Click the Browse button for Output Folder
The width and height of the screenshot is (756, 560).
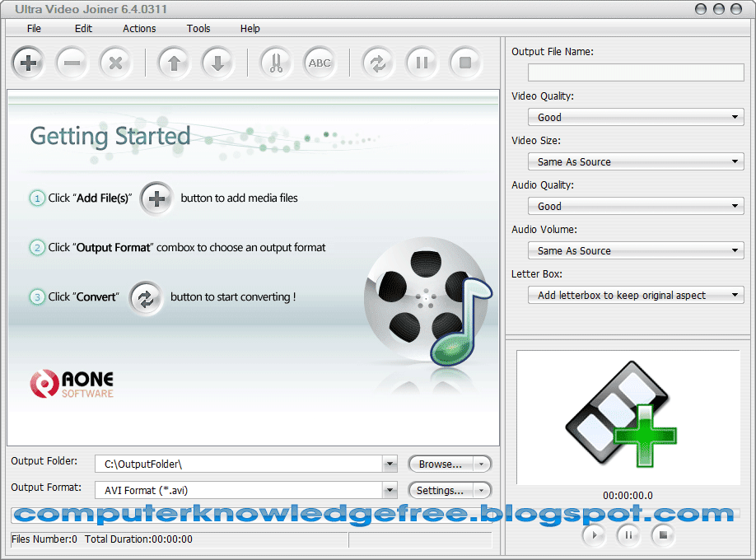tap(442, 464)
